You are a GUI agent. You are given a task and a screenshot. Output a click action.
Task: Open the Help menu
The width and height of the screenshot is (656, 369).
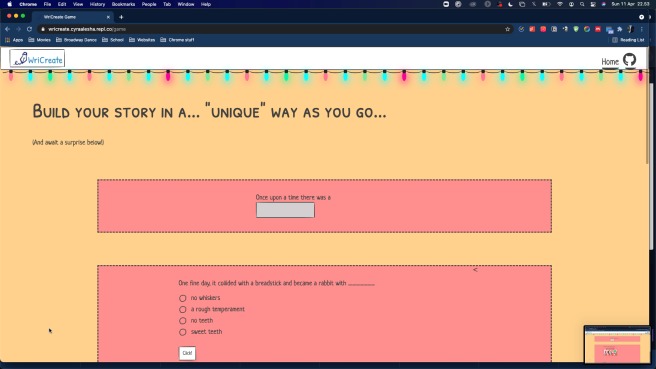point(206,4)
